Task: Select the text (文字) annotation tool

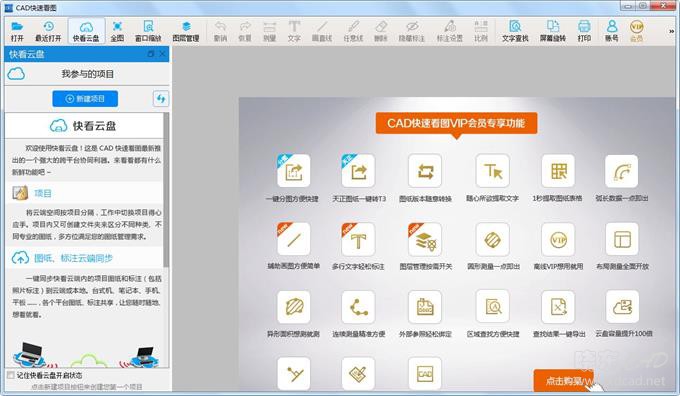Action: coord(294,31)
